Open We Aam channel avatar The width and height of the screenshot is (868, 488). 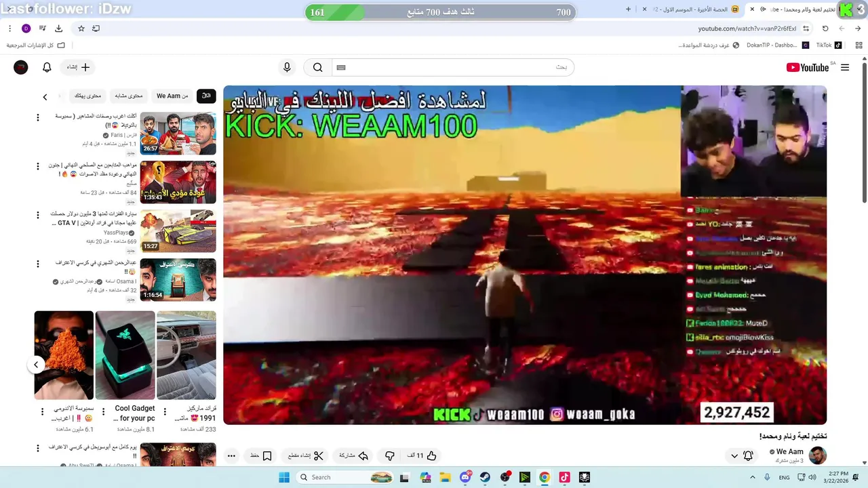(818, 455)
